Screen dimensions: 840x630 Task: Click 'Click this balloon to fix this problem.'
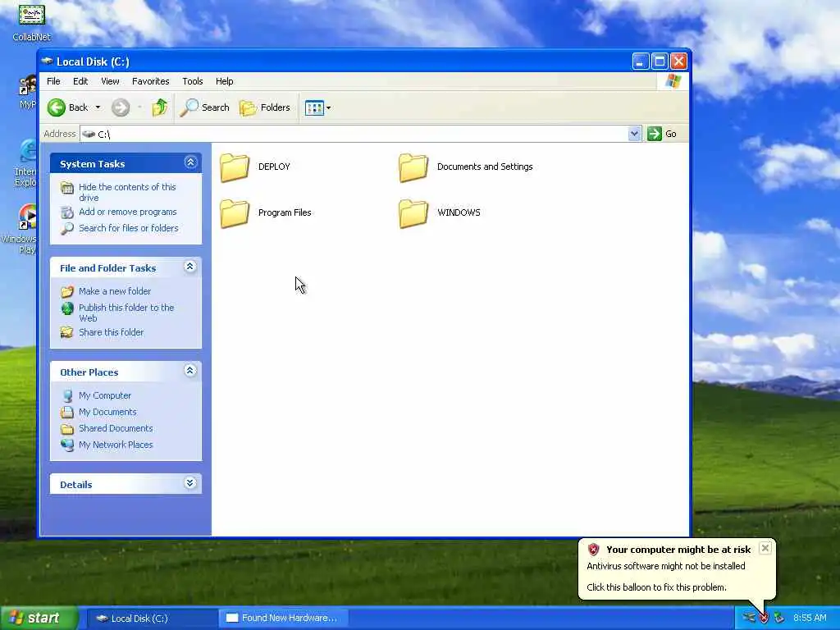click(x=656, y=587)
